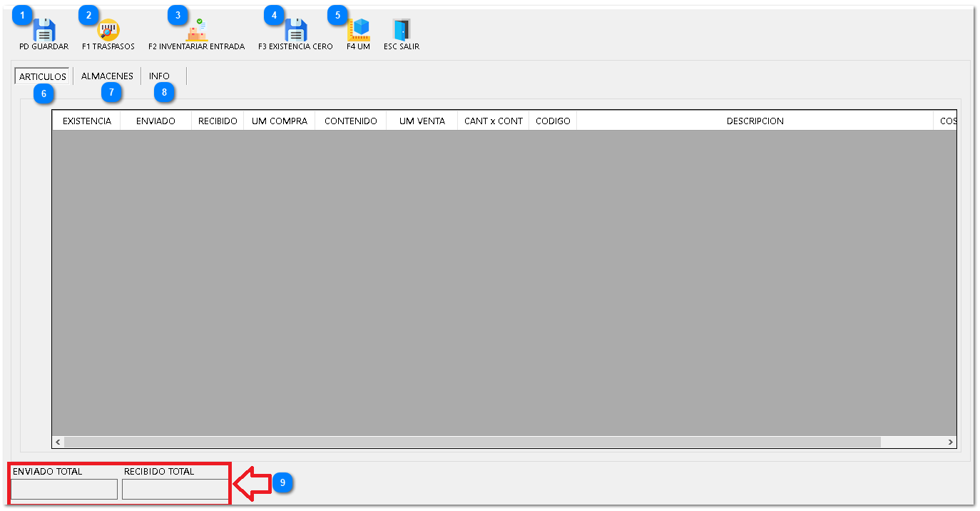Click the grid's horizontal scrollbar right arrow
Screen dimensions: 980x511
click(x=950, y=442)
